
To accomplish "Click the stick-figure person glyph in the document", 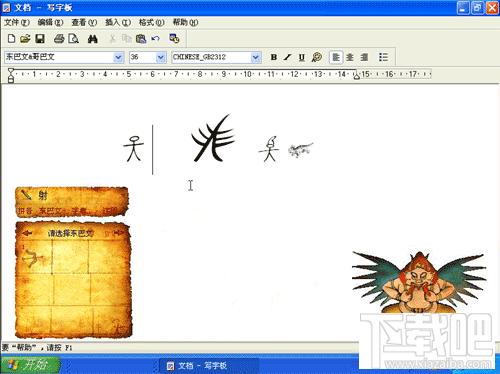I will (133, 149).
